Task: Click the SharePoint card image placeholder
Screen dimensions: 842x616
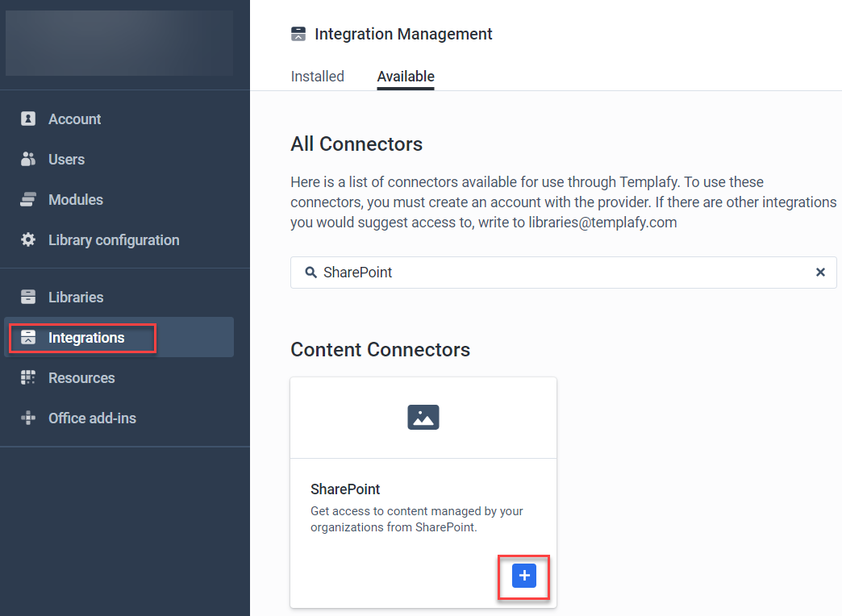Action: tap(423, 418)
